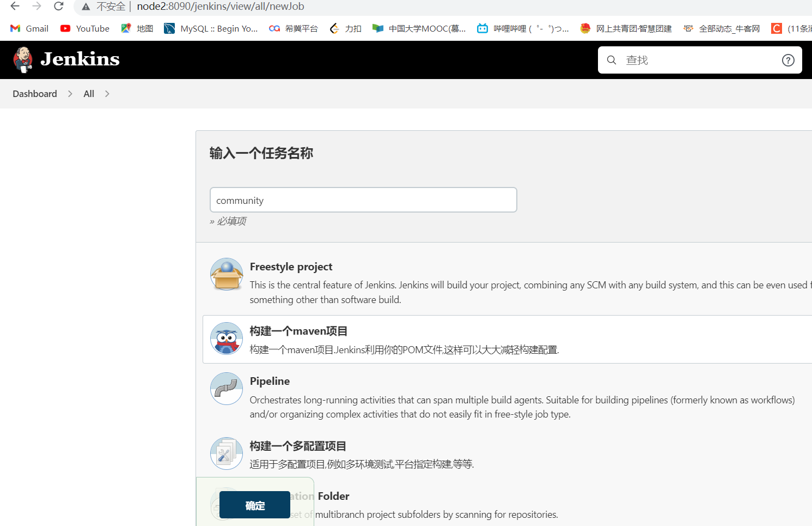Open the 网上共青团·智慧团建 bookmark
The image size is (812, 526).
(x=626, y=28)
